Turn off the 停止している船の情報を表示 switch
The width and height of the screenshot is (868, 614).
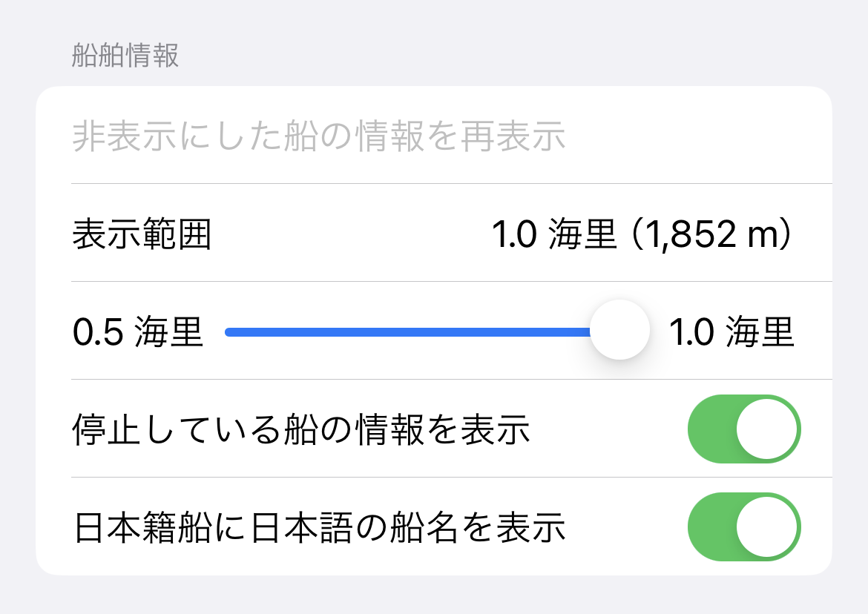(x=744, y=429)
